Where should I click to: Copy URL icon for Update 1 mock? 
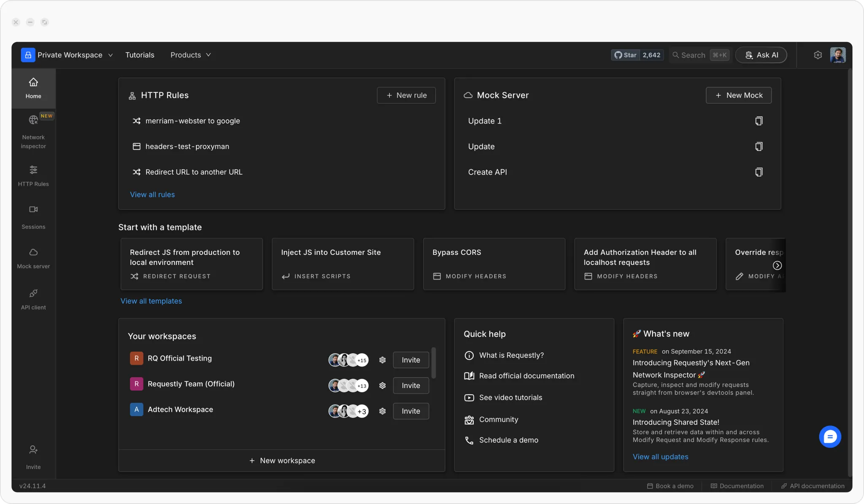(759, 121)
